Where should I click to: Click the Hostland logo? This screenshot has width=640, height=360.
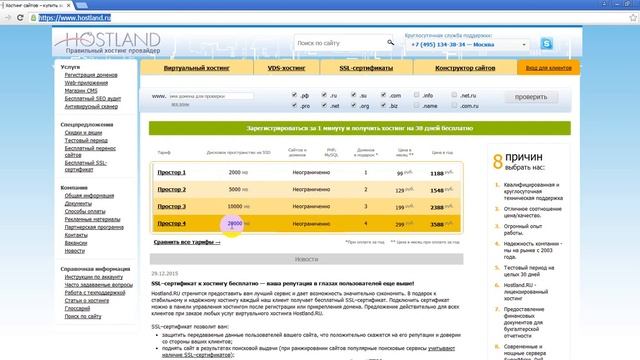coord(108,43)
